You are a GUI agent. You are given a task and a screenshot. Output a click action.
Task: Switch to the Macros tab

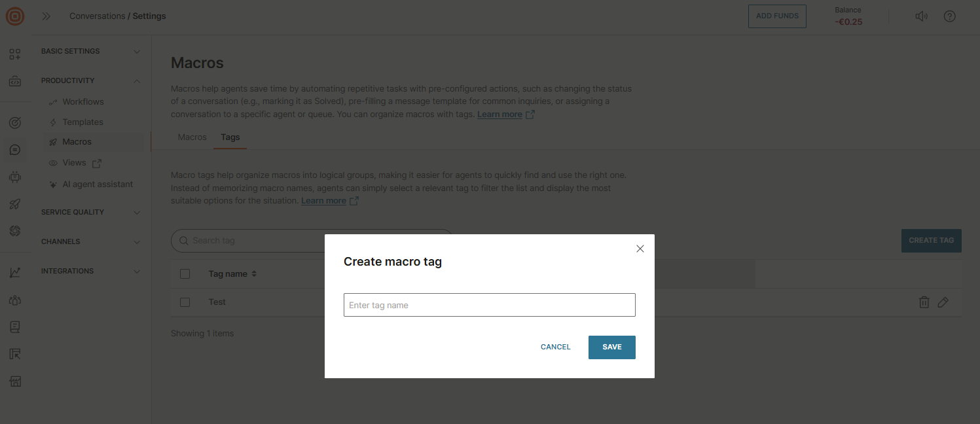point(192,137)
